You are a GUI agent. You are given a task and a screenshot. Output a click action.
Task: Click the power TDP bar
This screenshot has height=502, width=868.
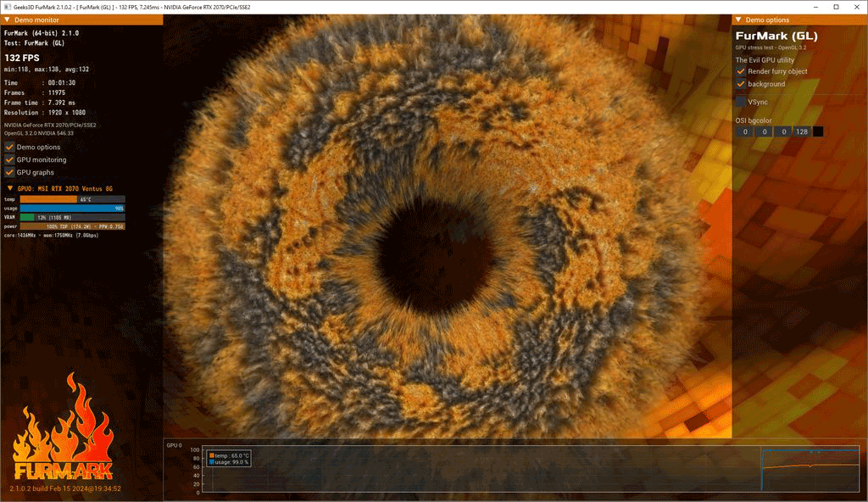click(x=72, y=226)
